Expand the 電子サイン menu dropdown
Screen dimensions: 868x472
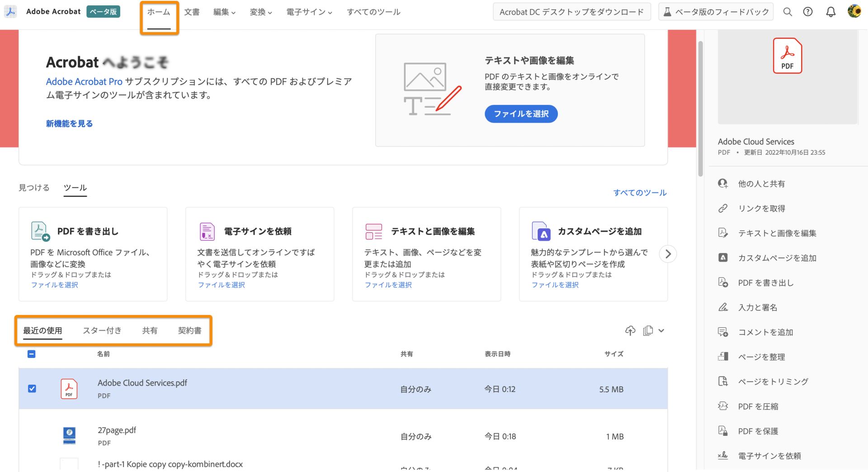pos(309,12)
